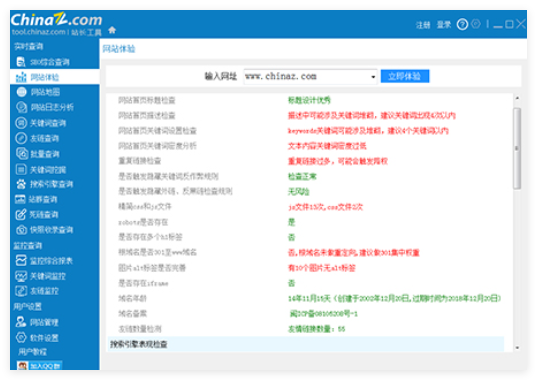Screen dimensions: 537x380
Task: Click the round icon beside help
Action: pyautogui.click(x=476, y=24)
